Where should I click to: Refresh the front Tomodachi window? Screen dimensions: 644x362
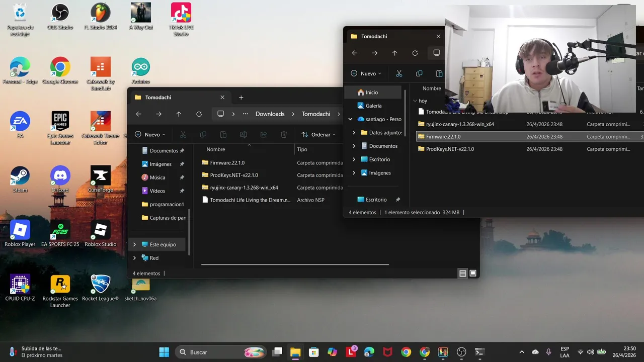[199, 114]
